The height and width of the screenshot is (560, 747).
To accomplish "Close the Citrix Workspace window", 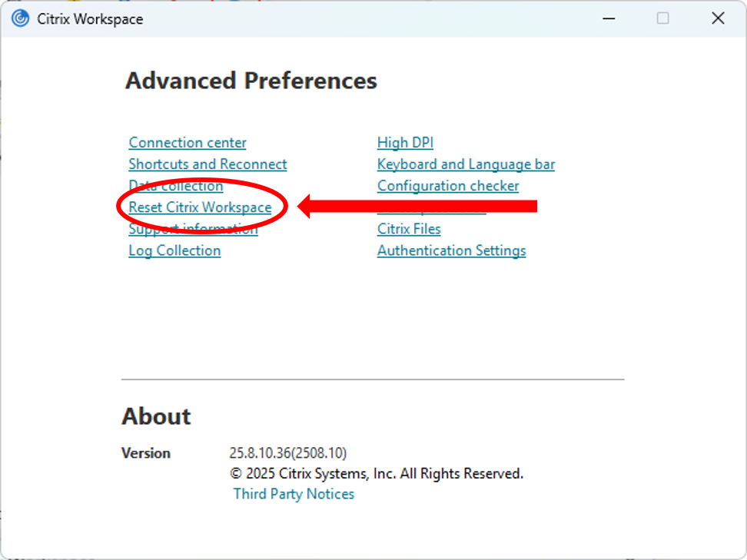I will [x=718, y=18].
